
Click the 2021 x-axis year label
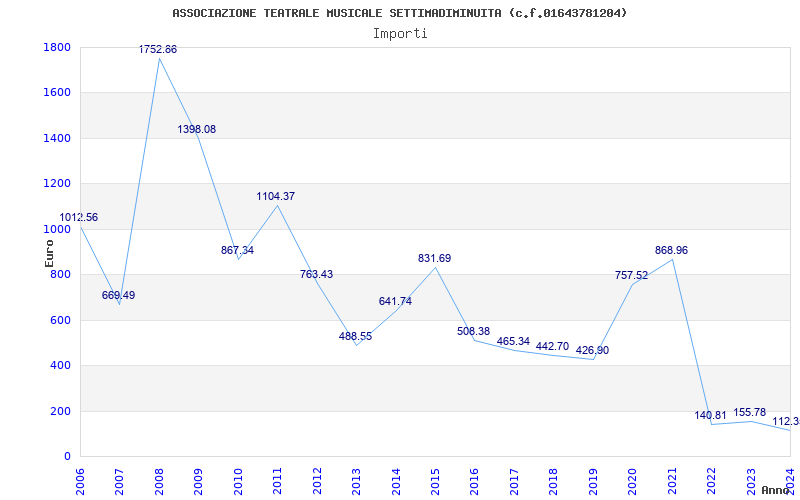[672, 482]
